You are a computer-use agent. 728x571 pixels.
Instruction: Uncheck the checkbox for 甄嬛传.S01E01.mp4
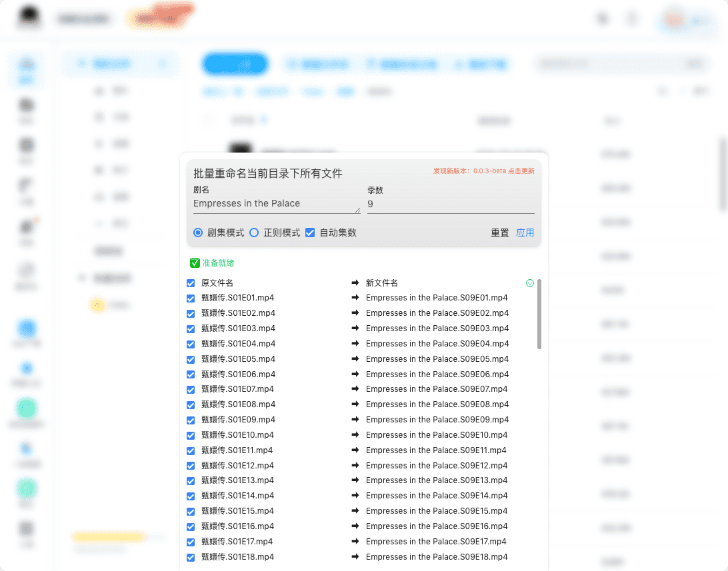coord(191,298)
